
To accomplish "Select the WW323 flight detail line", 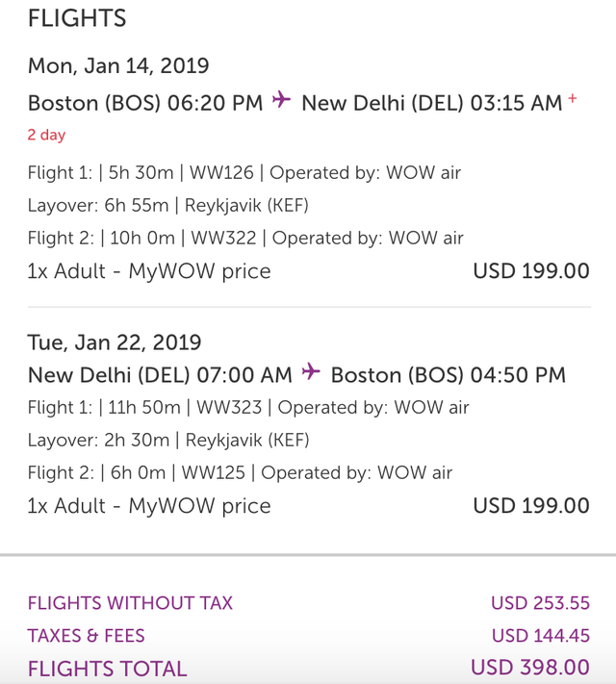I will pos(248,408).
